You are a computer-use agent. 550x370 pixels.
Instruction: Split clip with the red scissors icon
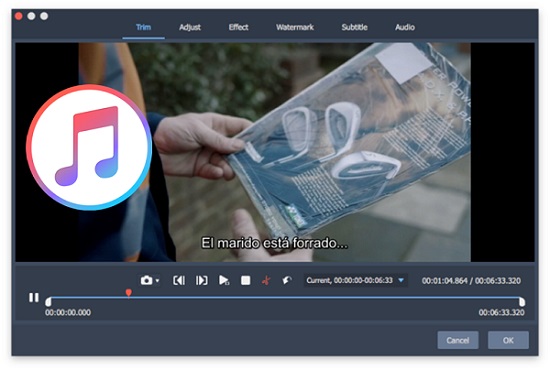266,280
